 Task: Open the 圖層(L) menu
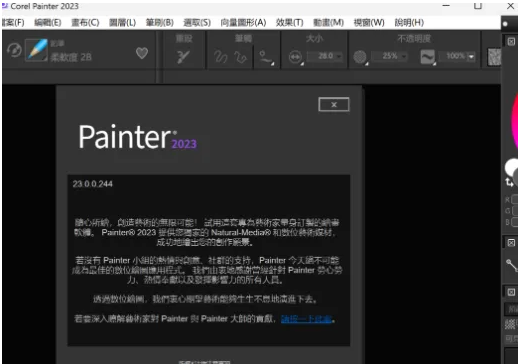(x=122, y=22)
